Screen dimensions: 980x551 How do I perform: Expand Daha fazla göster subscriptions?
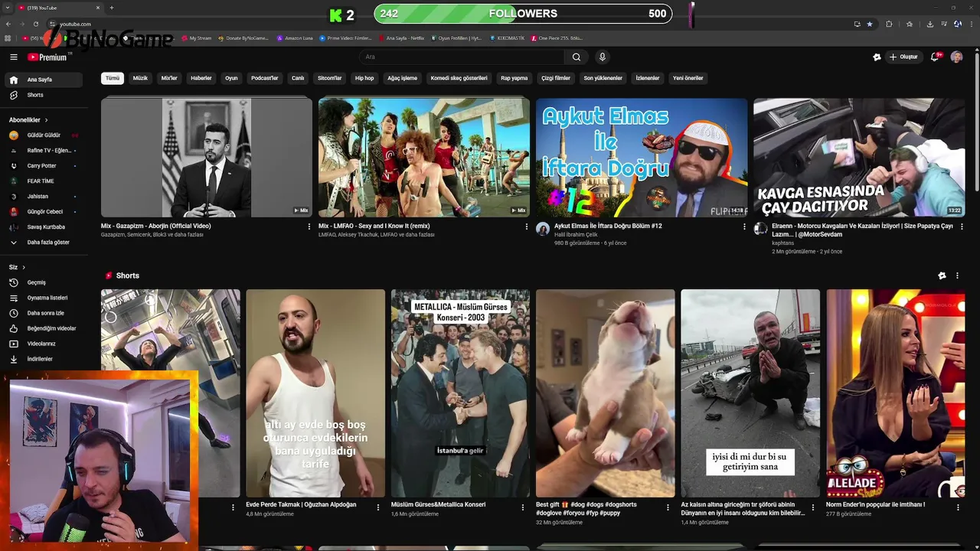(x=44, y=243)
